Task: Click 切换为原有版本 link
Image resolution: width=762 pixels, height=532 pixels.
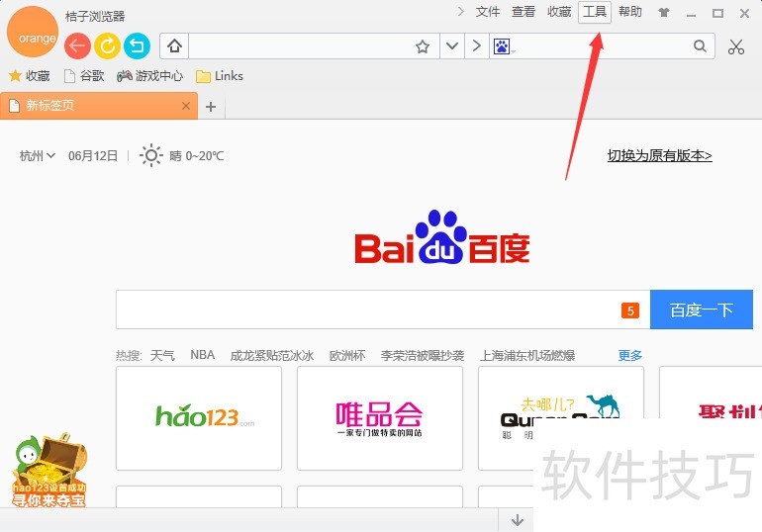Action: click(x=659, y=156)
